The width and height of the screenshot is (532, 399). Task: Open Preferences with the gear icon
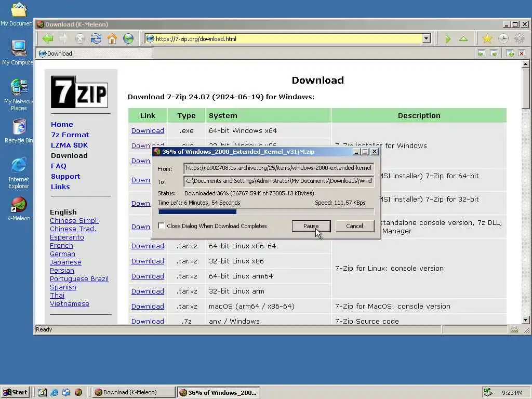pos(520,38)
